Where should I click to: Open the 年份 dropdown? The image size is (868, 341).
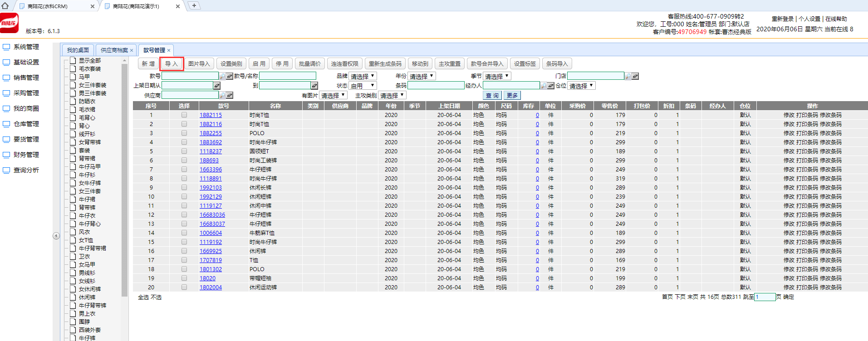click(422, 76)
